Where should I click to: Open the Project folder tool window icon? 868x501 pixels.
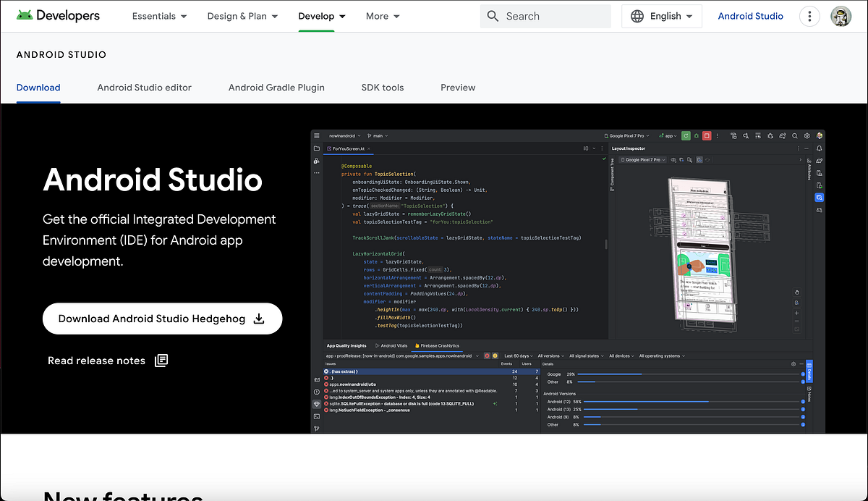(316, 148)
